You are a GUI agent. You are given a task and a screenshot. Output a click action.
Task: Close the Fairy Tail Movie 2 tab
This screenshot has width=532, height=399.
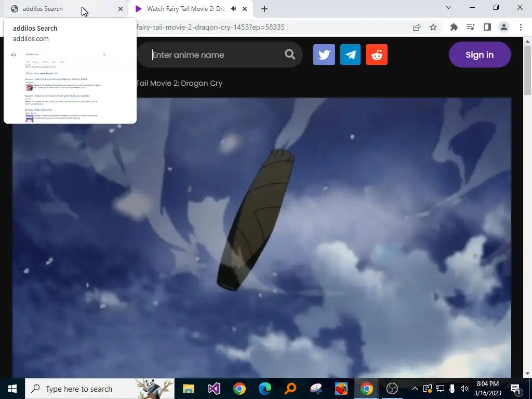245,9
